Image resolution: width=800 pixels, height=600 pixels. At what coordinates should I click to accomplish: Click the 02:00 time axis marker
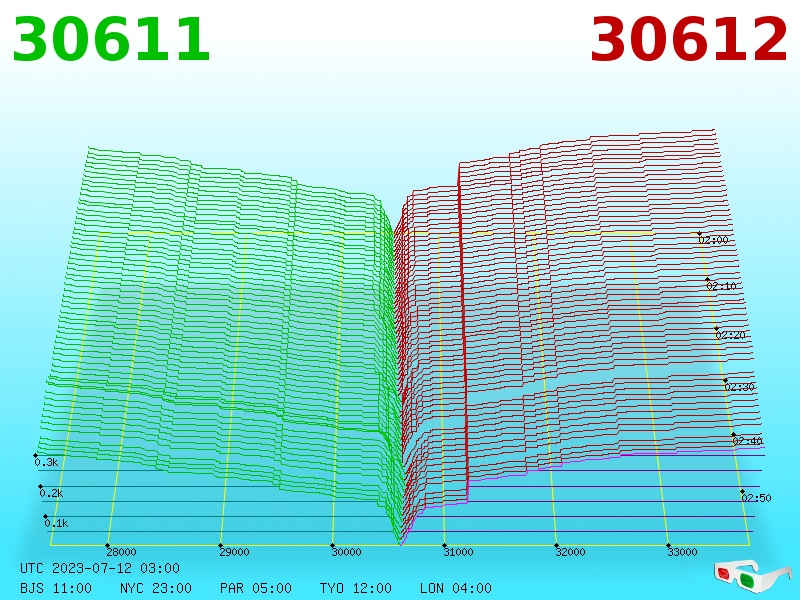coord(713,240)
